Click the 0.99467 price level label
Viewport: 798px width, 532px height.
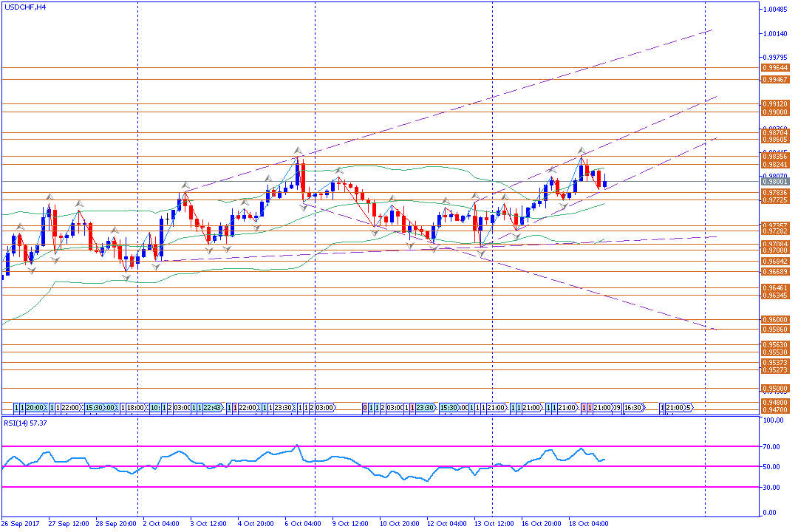point(775,79)
